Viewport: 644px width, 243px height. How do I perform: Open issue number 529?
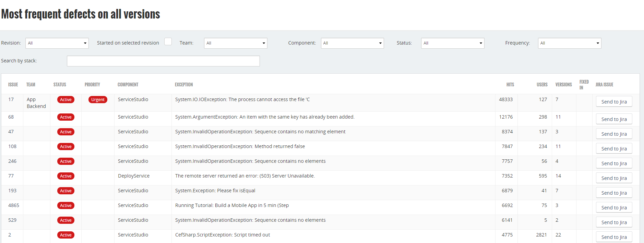click(x=12, y=220)
